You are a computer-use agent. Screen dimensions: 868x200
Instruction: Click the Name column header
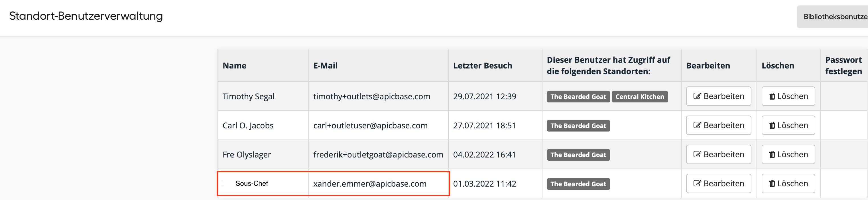coord(235,65)
